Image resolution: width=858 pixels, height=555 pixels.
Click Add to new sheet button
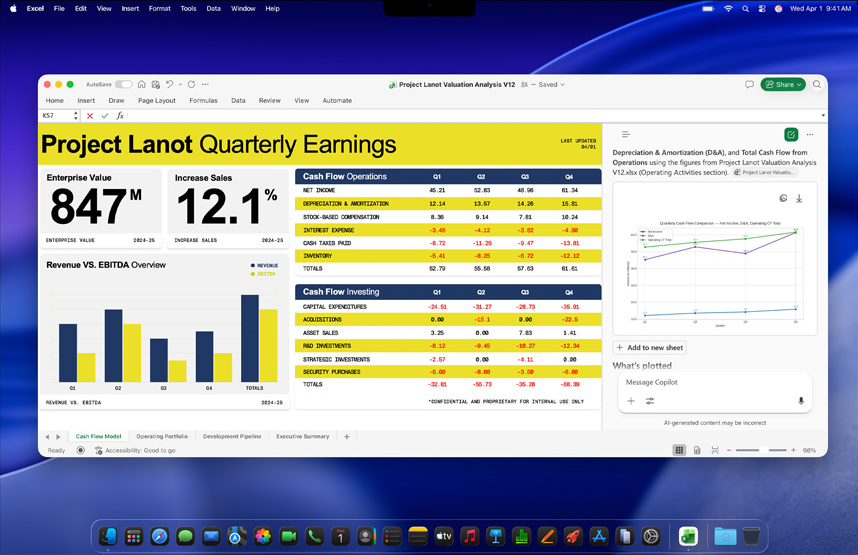(650, 348)
